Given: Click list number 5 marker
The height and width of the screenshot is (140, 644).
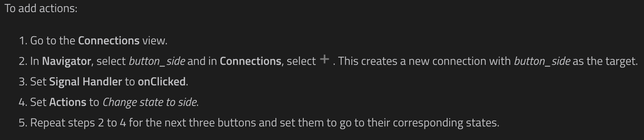Looking at the screenshot, I should tap(23, 123).
